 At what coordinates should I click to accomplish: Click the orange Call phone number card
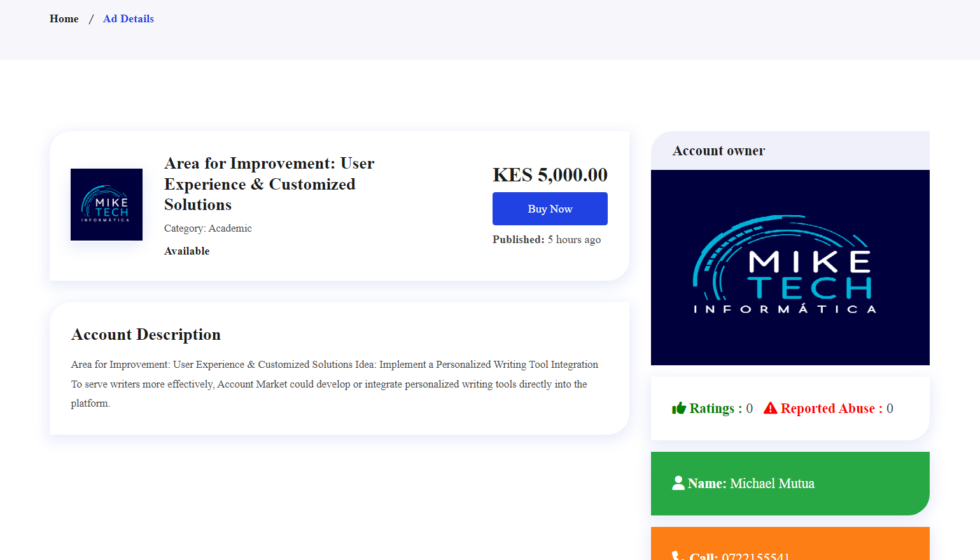[790, 543]
